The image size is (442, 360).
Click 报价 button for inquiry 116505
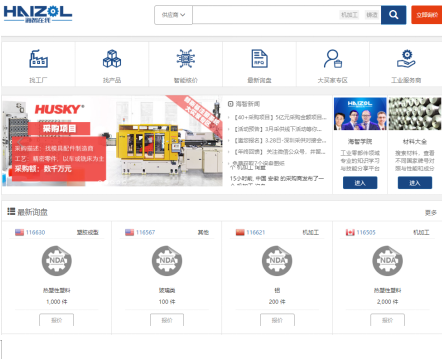[387, 320]
